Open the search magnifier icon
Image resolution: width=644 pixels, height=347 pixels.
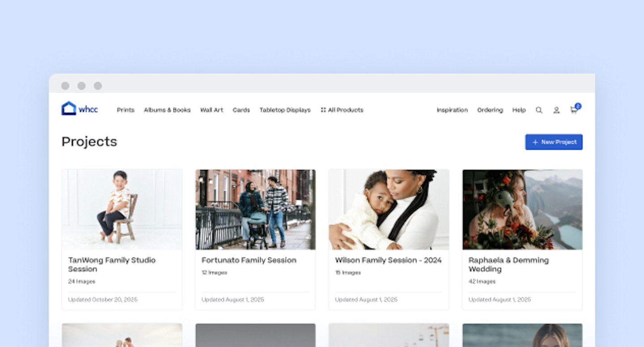click(539, 110)
